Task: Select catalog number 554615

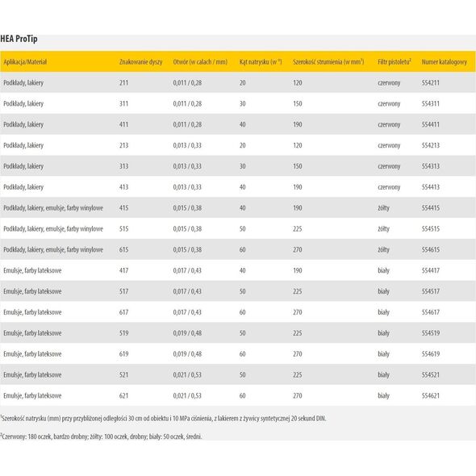Action: coord(431,249)
